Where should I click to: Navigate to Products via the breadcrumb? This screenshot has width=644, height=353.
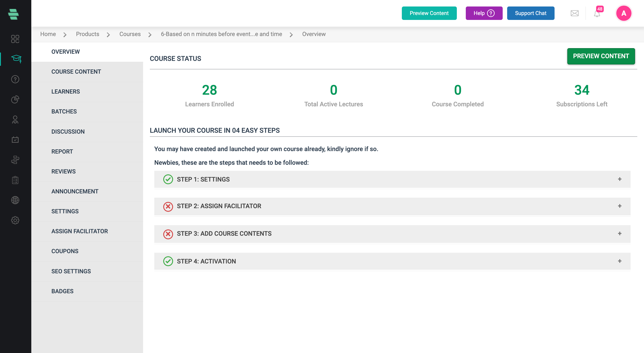[87, 34]
